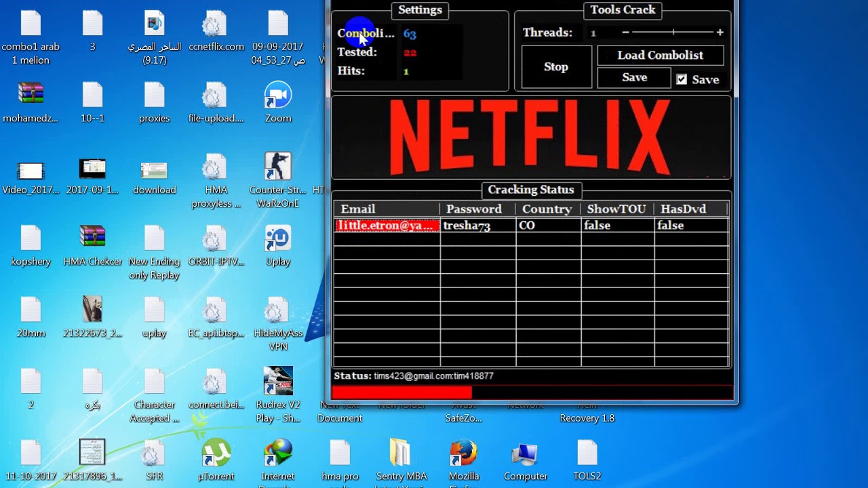Click the 'CO' country cell
This screenshot has width=868, height=488.
pyautogui.click(x=549, y=226)
